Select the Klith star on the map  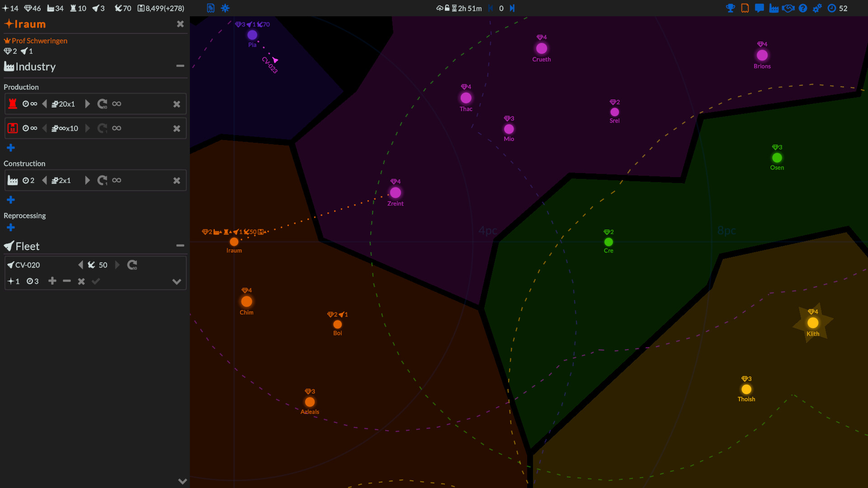tap(813, 323)
